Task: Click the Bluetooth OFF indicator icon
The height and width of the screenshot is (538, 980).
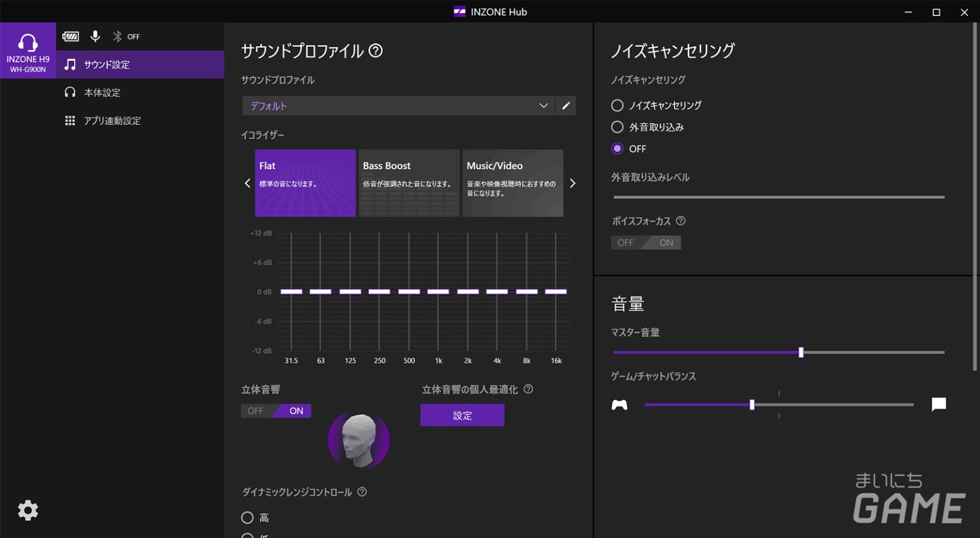Action: pos(117,36)
